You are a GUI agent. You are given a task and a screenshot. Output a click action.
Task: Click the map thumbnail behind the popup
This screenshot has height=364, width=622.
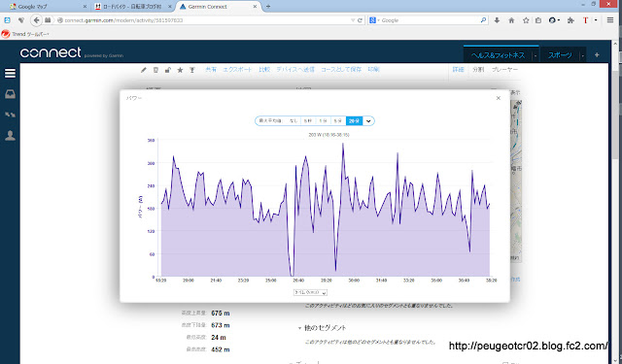[515, 181]
